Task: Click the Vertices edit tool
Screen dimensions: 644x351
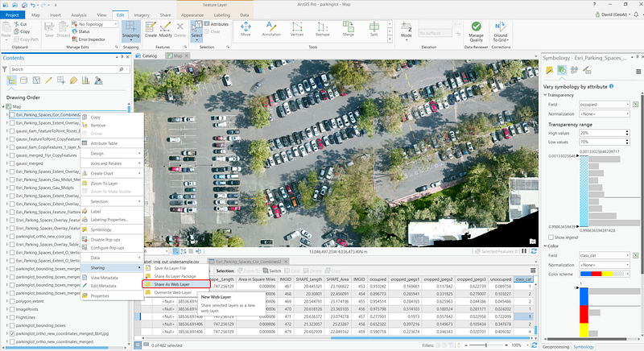Action: click(296, 30)
